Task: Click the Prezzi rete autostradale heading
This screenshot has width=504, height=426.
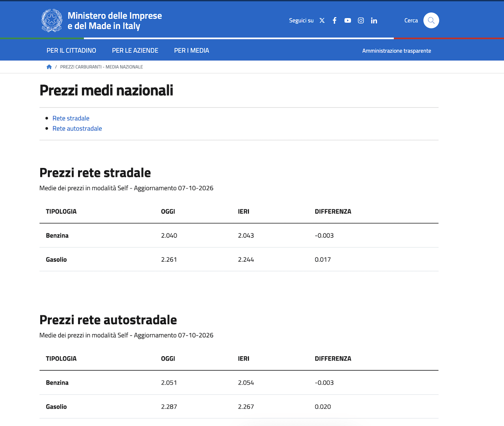Action: point(108,320)
